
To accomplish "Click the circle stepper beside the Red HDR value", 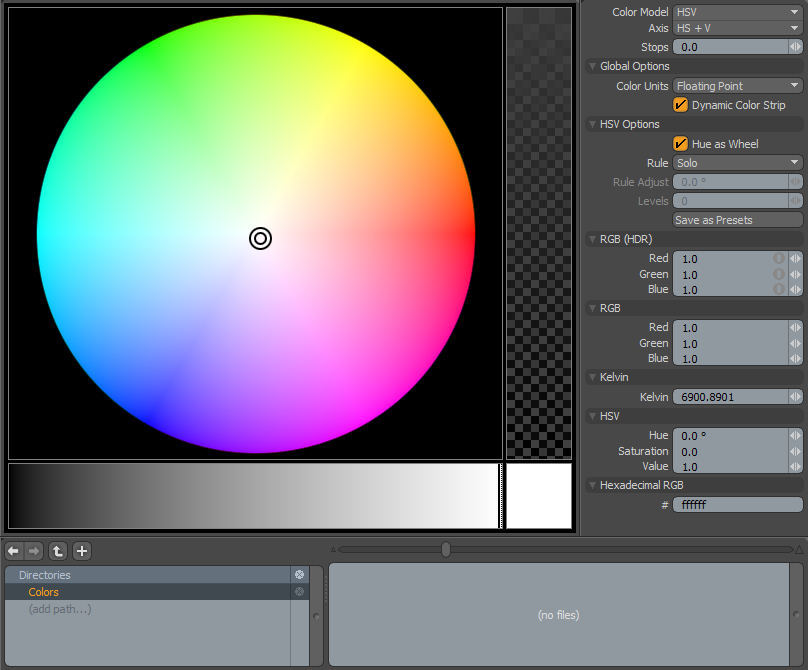I will click(x=778, y=258).
